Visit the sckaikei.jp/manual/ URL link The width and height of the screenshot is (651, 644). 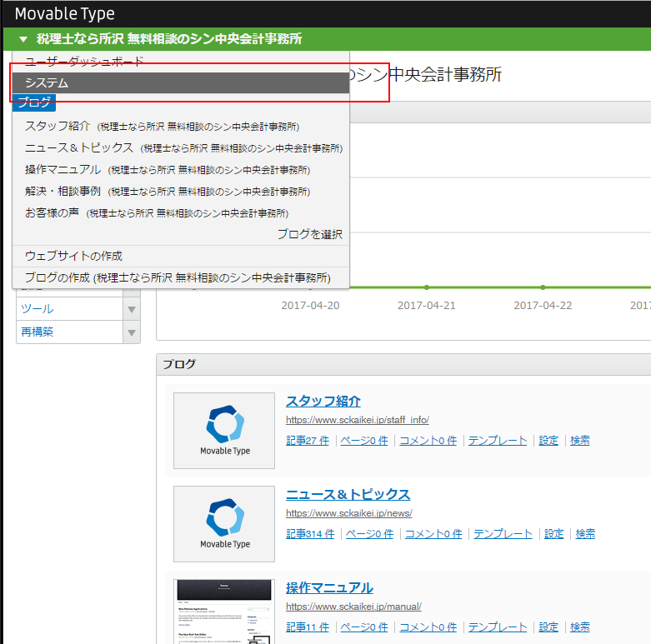point(353,607)
